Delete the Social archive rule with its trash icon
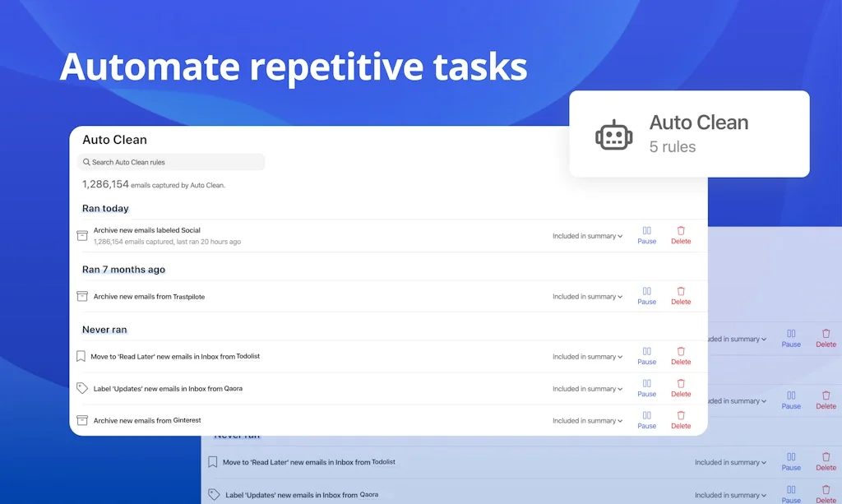842x504 pixels. click(681, 232)
